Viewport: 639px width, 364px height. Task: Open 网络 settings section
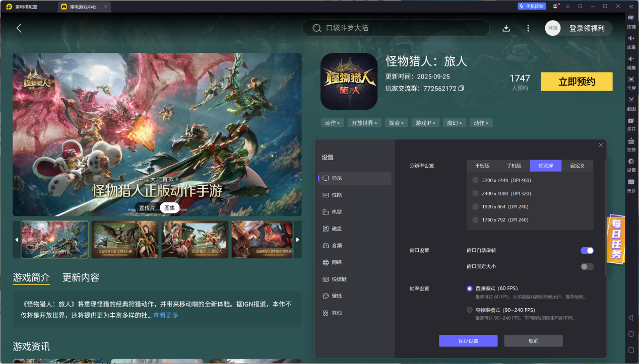point(354,262)
